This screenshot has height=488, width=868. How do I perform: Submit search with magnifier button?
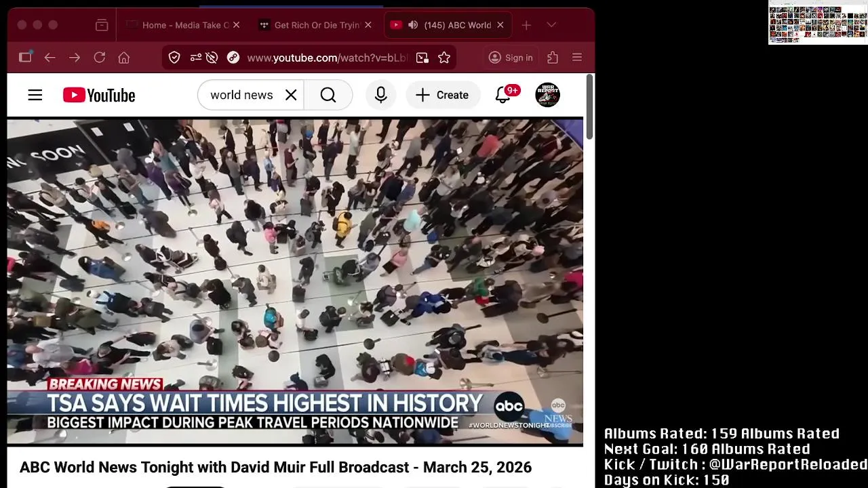click(328, 96)
